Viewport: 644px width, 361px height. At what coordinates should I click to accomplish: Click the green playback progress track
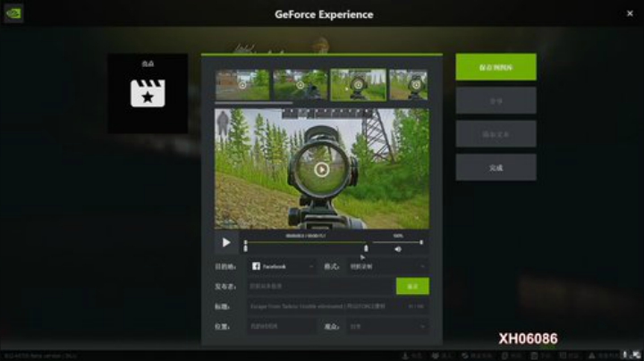[x=306, y=242]
